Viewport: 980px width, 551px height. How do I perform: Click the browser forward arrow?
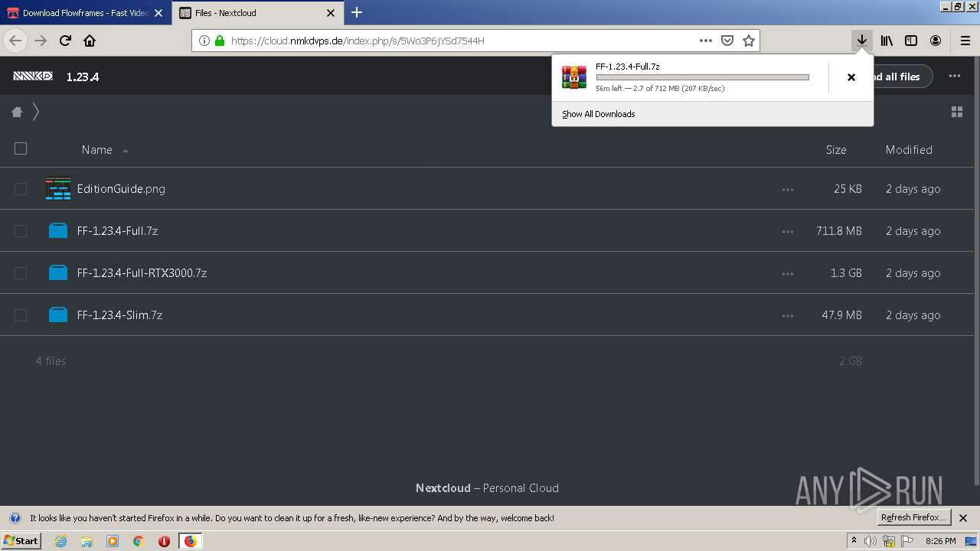pyautogui.click(x=41, y=41)
